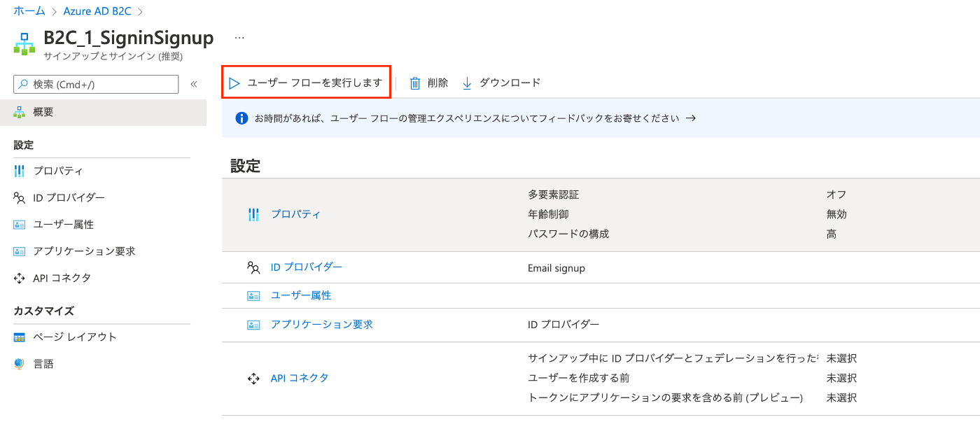Open the ellipsis menu next to the title
980x422 pixels.
(239, 37)
